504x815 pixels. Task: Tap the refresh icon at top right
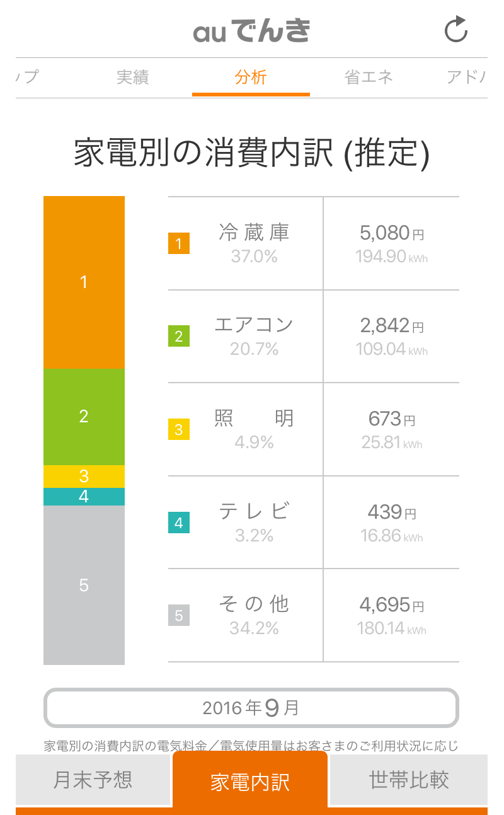[x=456, y=30]
